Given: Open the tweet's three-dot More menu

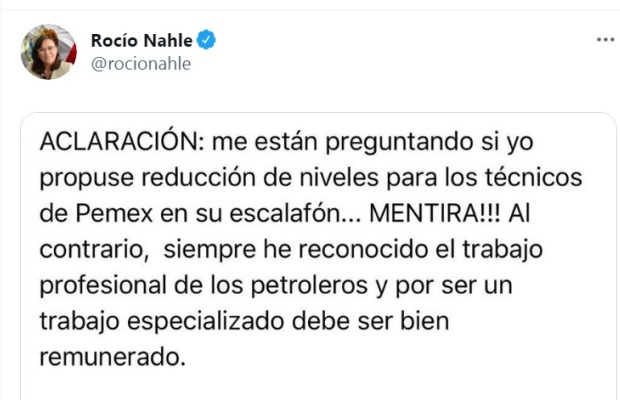Looking at the screenshot, I should pyautogui.click(x=605, y=40).
